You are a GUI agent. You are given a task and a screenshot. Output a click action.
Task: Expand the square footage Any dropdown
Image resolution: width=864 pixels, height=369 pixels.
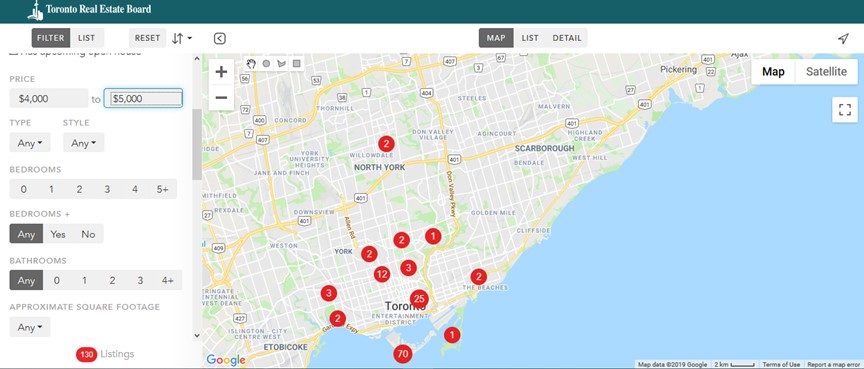pos(30,327)
